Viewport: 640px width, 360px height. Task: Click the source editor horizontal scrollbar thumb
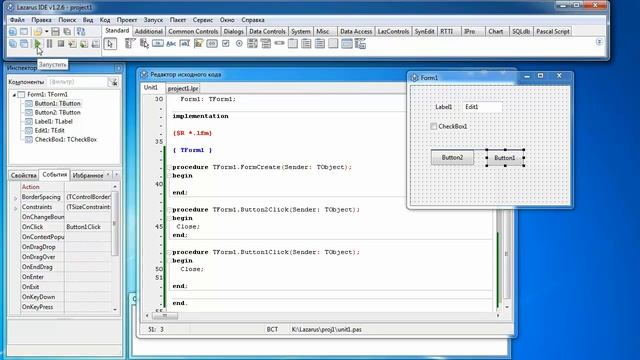pos(164,316)
